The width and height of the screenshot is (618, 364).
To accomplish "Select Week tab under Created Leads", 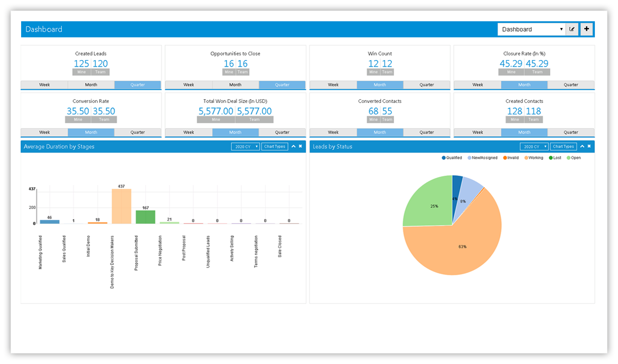I will pyautogui.click(x=44, y=85).
